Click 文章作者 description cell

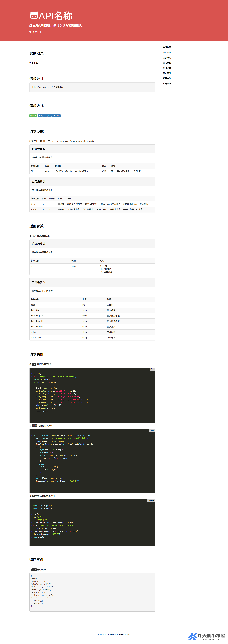[111, 338]
